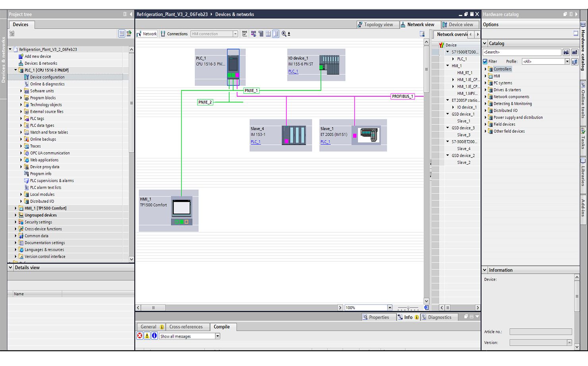Uncheck the Filter checkbox in catalog
The height and width of the screenshot is (366, 588).
(x=485, y=62)
